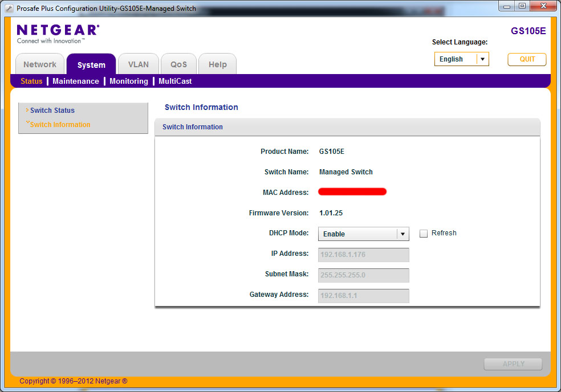The height and width of the screenshot is (392, 561).
Task: Click the language dropdown arrow
Action: click(x=482, y=59)
